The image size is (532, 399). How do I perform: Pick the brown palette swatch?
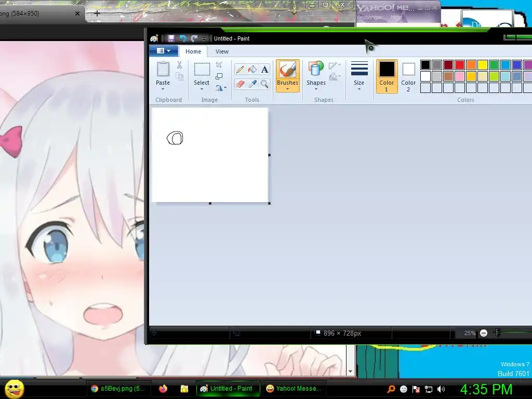[448, 76]
